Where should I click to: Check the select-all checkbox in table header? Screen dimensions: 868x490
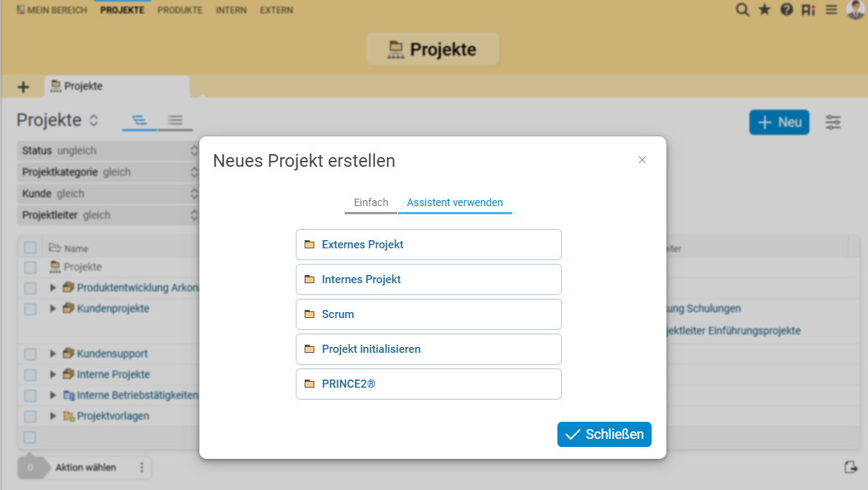tap(30, 248)
